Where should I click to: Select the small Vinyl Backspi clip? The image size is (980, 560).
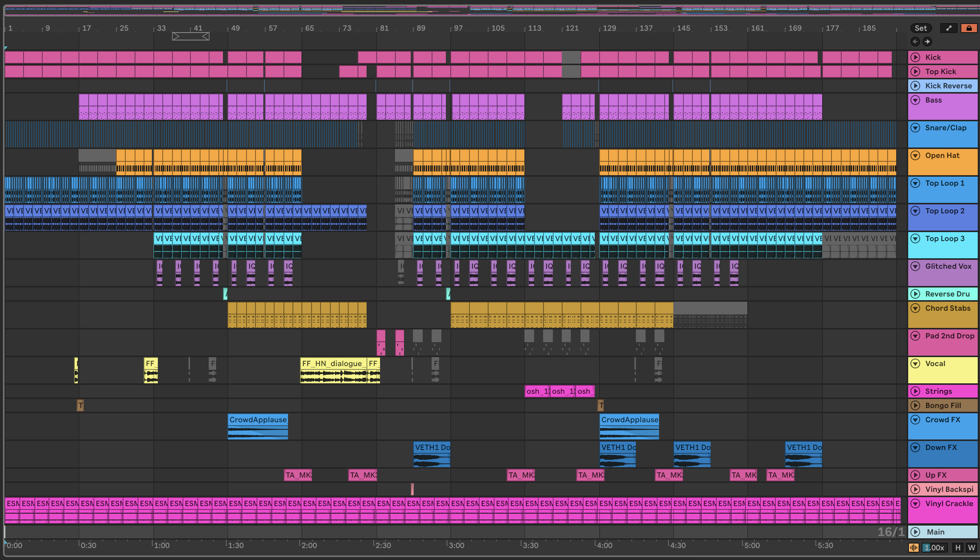[412, 489]
